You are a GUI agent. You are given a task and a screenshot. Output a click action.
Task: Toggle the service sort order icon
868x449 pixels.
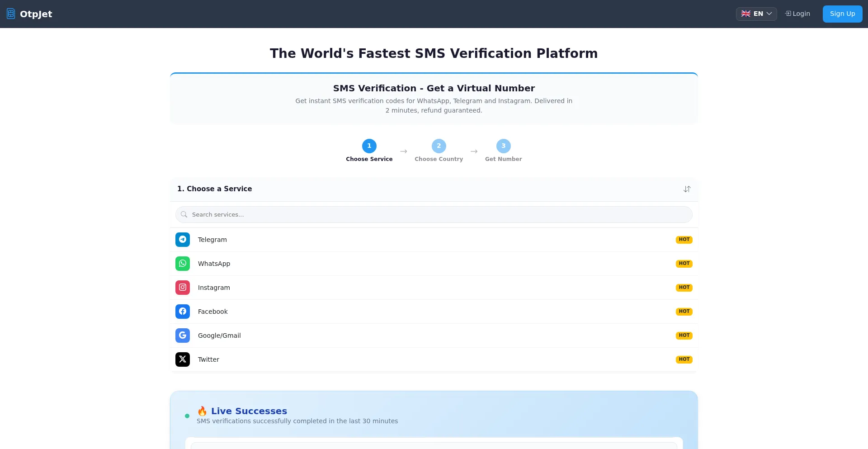click(687, 189)
